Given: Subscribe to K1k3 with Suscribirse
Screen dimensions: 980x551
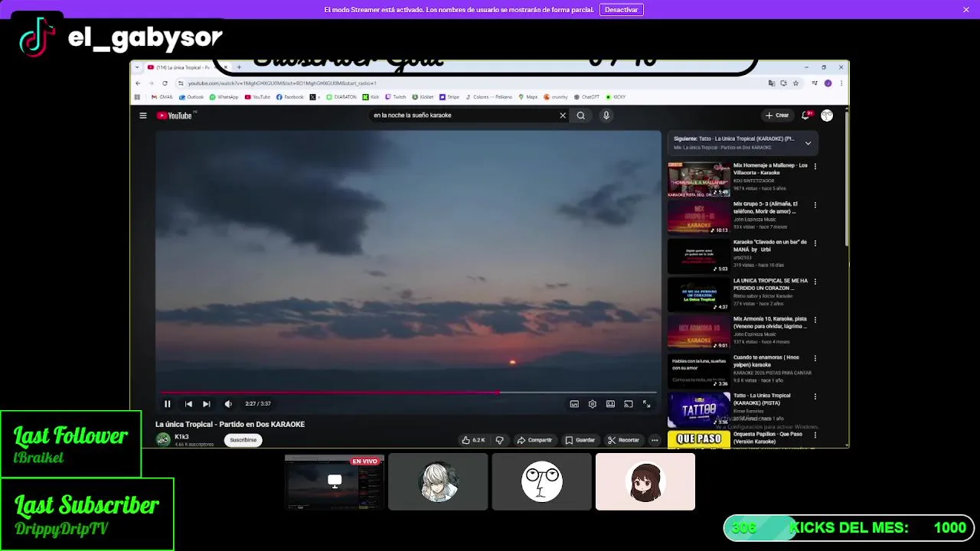Looking at the screenshot, I should (243, 440).
